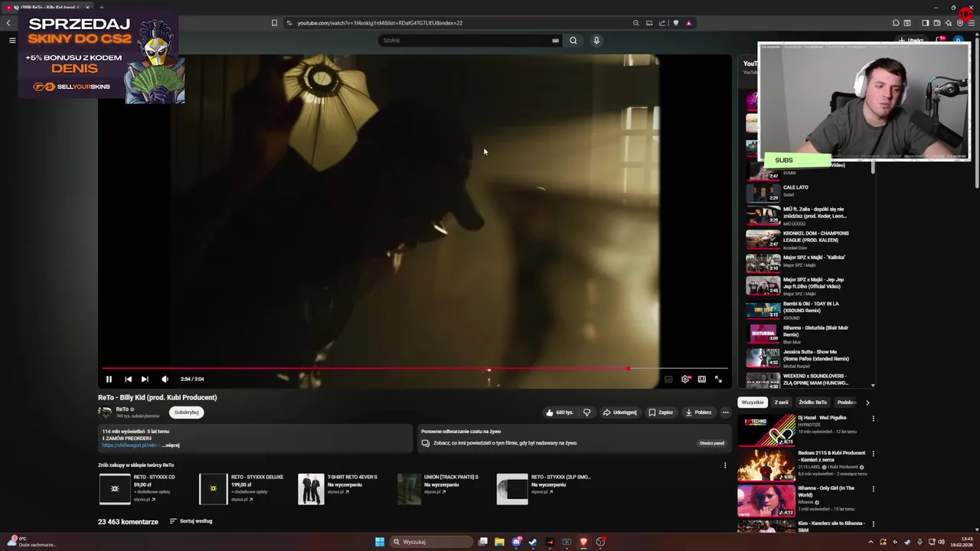Go to the previous video in playlist
The image size is (980, 551).
pyautogui.click(x=128, y=379)
